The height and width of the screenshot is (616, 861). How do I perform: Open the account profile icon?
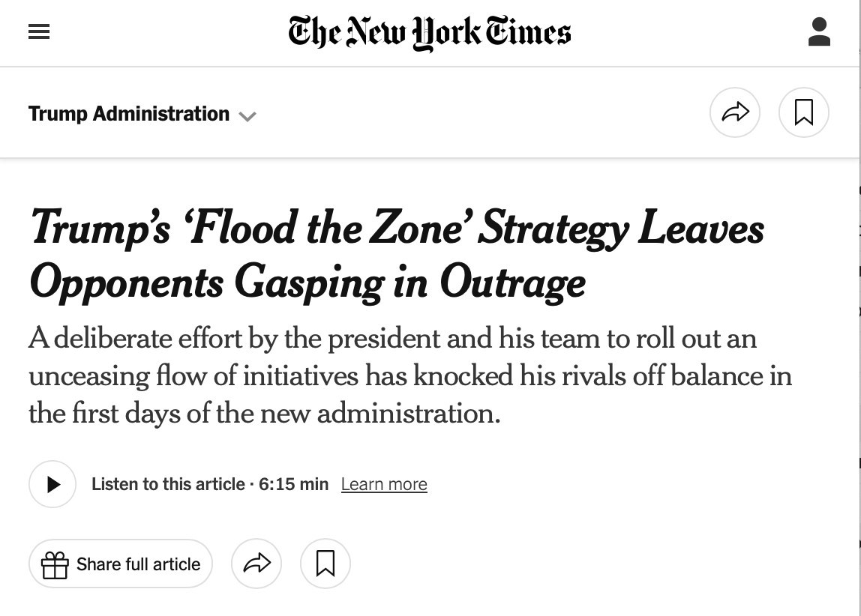tap(819, 31)
